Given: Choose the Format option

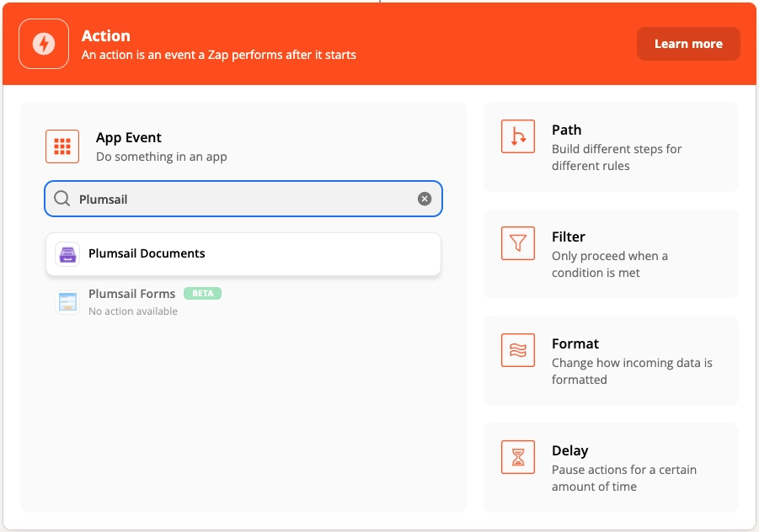Looking at the screenshot, I should tap(611, 361).
